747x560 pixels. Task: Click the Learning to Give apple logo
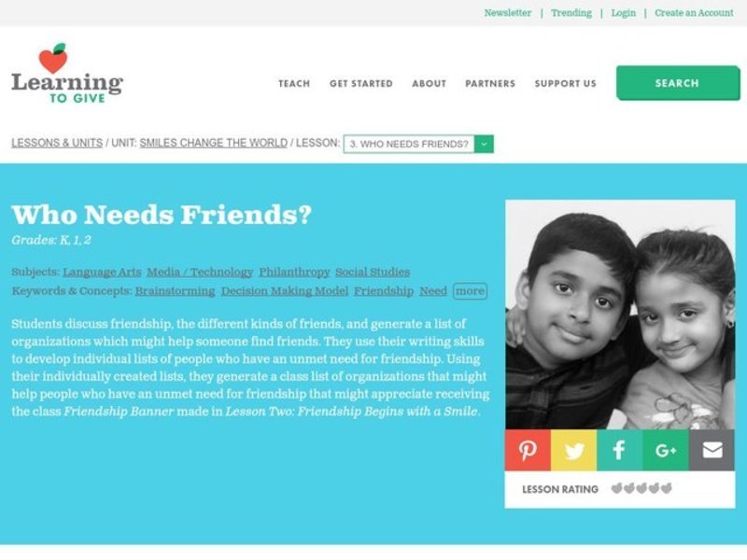point(67,73)
